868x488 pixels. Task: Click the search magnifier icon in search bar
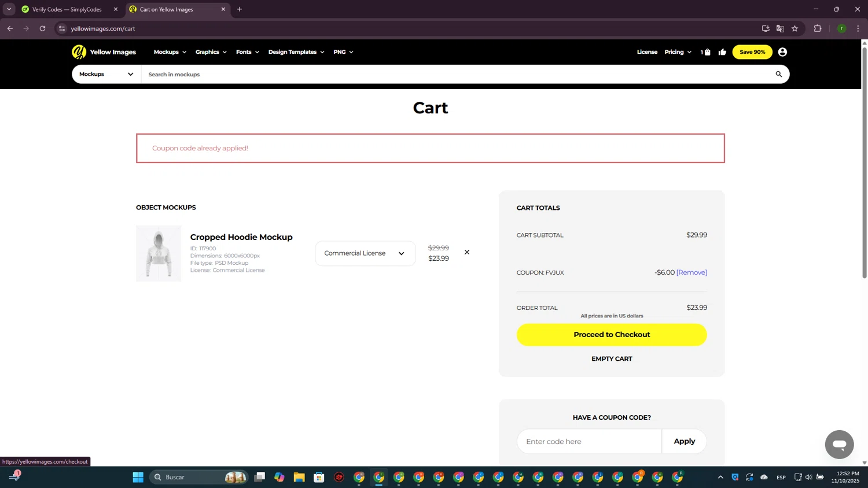(x=778, y=74)
